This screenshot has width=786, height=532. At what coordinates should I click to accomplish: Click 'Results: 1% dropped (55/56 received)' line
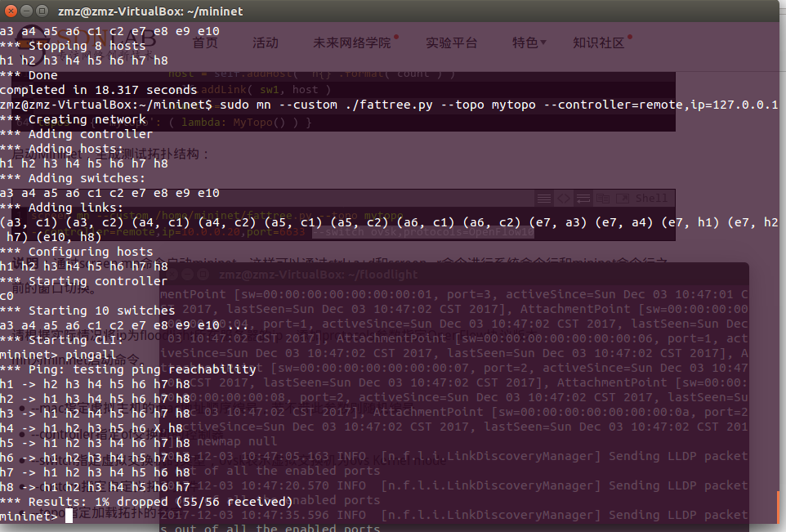coord(146,502)
